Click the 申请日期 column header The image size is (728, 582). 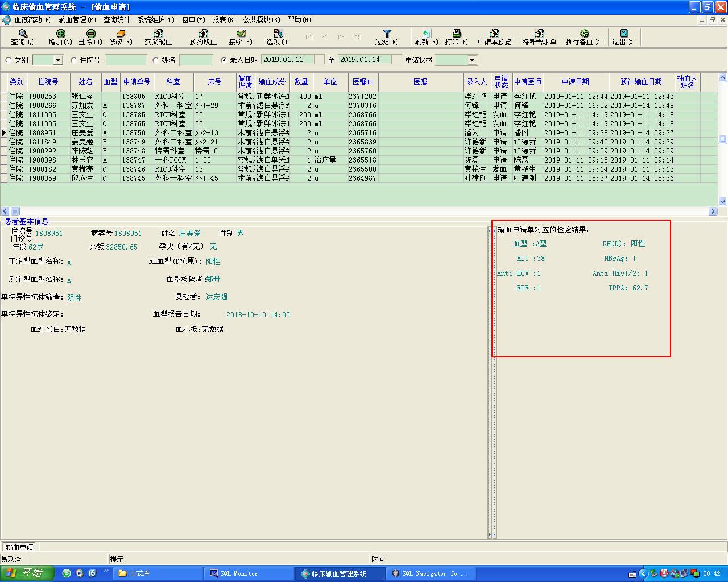[575, 82]
